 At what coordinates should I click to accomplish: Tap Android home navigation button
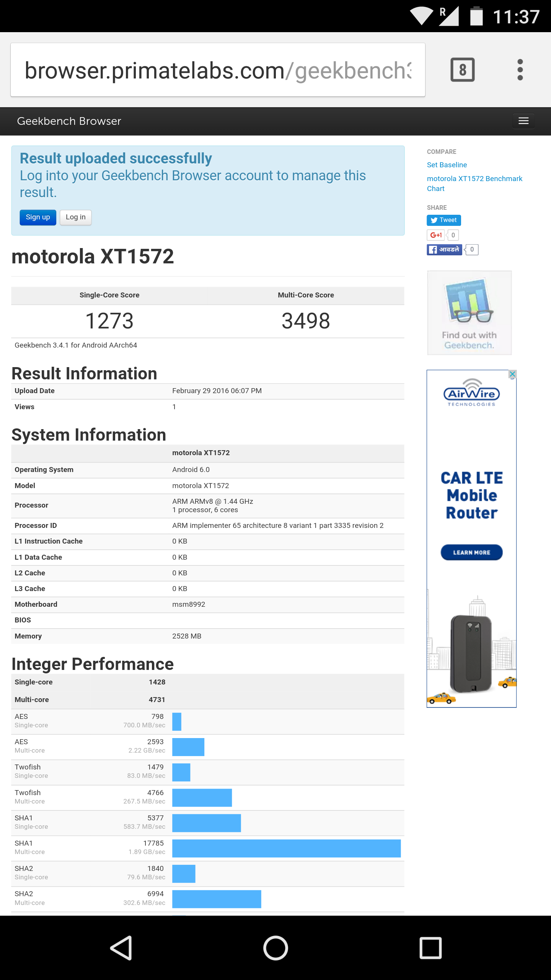(275, 948)
